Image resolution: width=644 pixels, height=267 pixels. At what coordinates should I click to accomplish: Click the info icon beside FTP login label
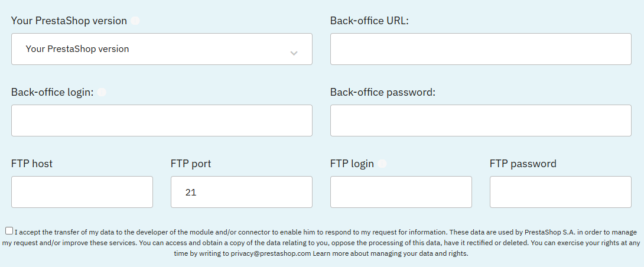click(382, 164)
